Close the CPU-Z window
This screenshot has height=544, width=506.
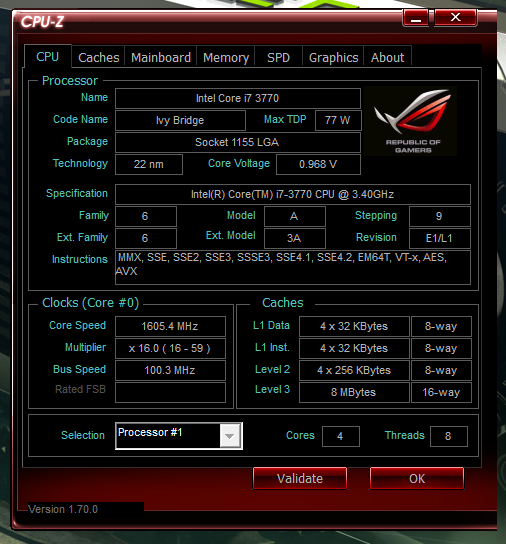click(x=455, y=17)
